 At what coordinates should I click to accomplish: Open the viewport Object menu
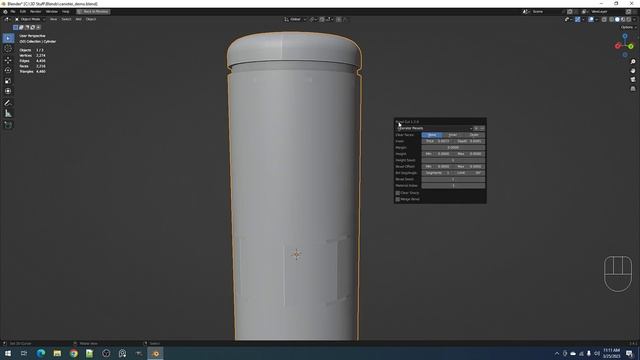[91, 19]
